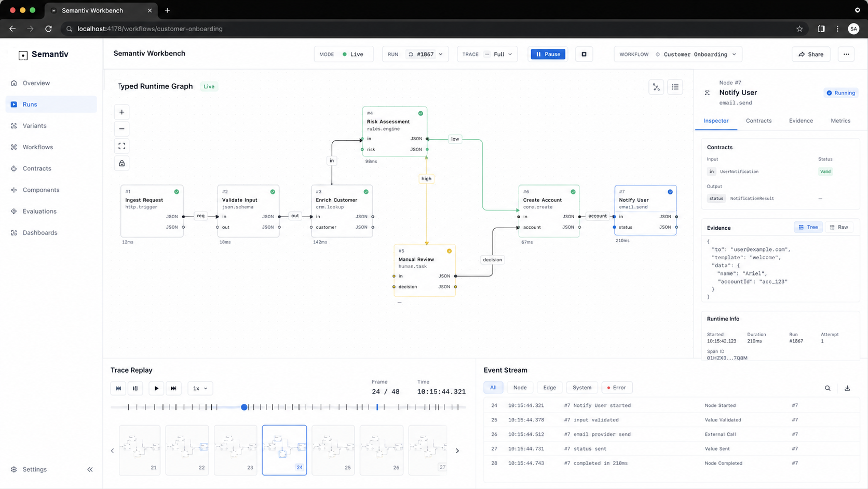868x489 pixels.
Task: Collapse the left sidebar
Action: coord(90,469)
